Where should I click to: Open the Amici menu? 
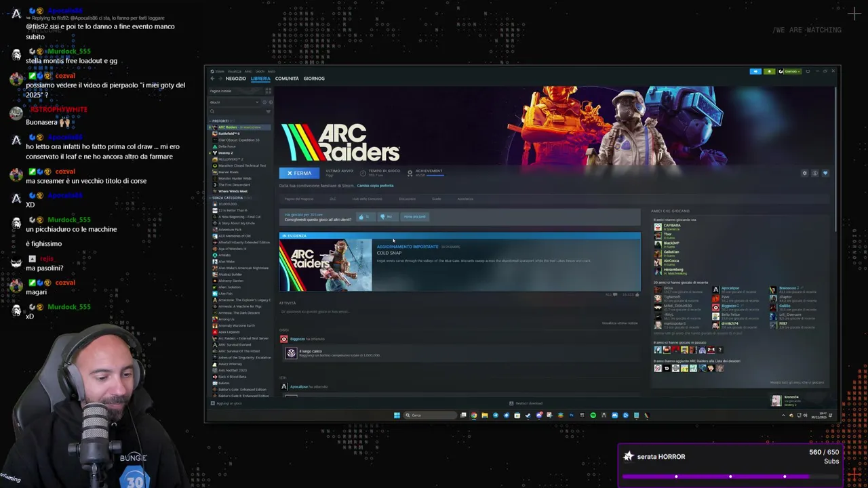click(x=248, y=71)
